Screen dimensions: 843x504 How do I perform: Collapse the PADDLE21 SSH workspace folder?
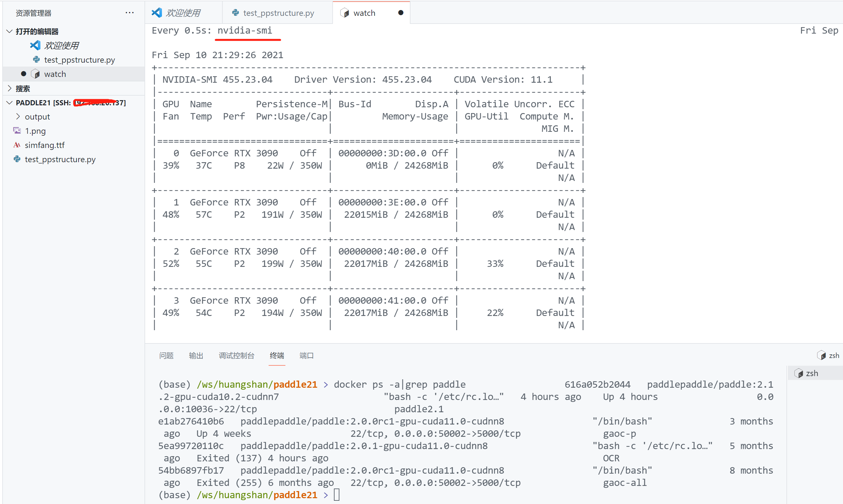click(x=9, y=102)
